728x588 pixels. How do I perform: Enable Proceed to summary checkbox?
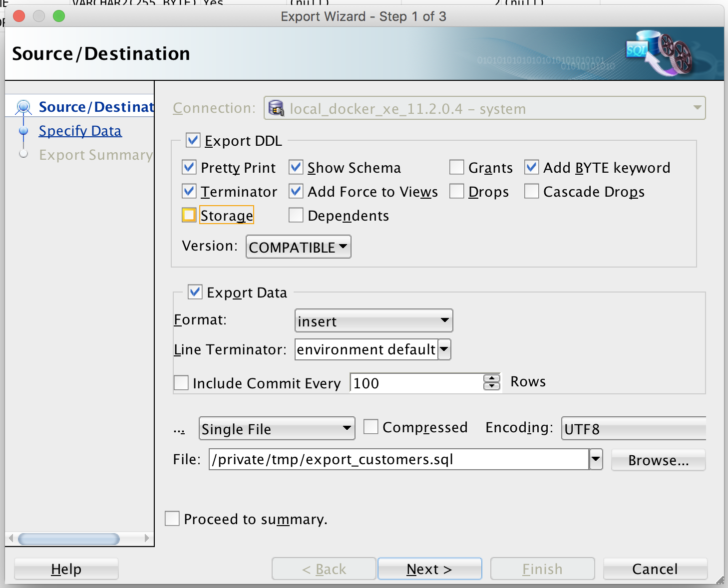pos(172,519)
